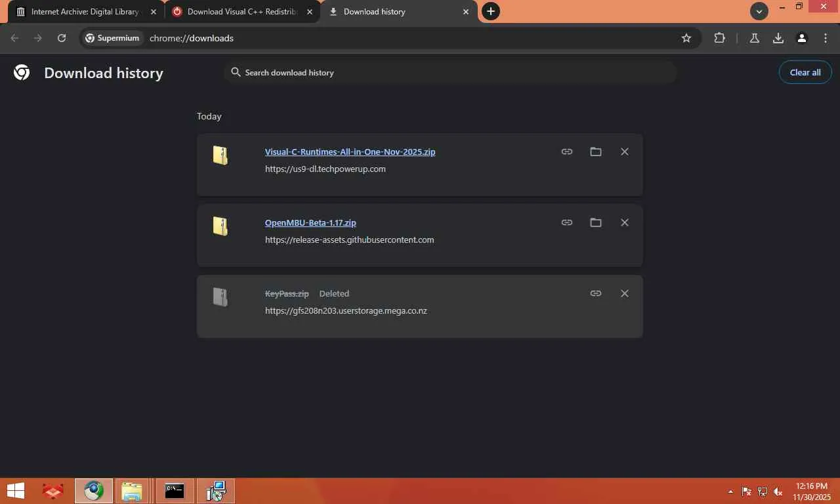Copy download link for Visual-C-Runtimes zip
Image resolution: width=840 pixels, height=504 pixels.
(x=567, y=152)
